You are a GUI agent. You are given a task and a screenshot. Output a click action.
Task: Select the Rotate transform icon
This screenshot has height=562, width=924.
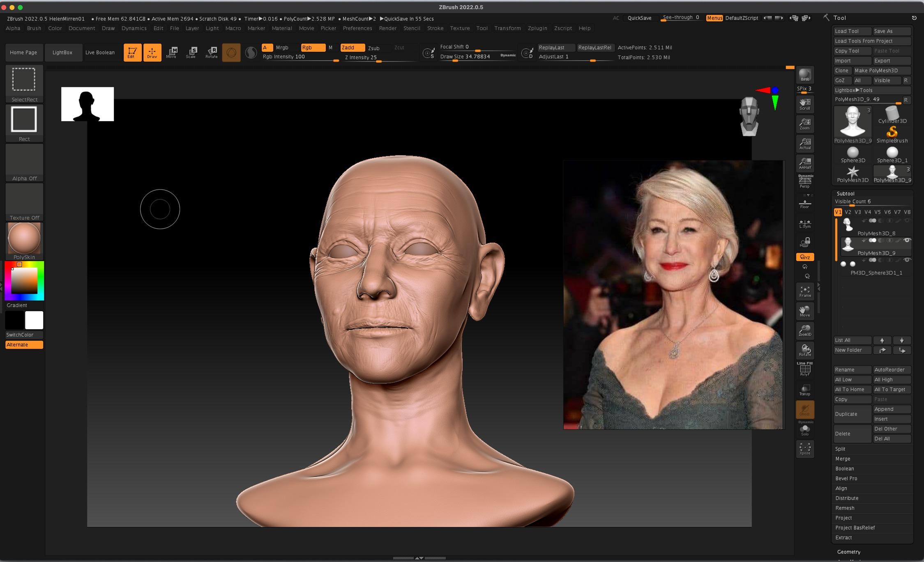coord(212,52)
